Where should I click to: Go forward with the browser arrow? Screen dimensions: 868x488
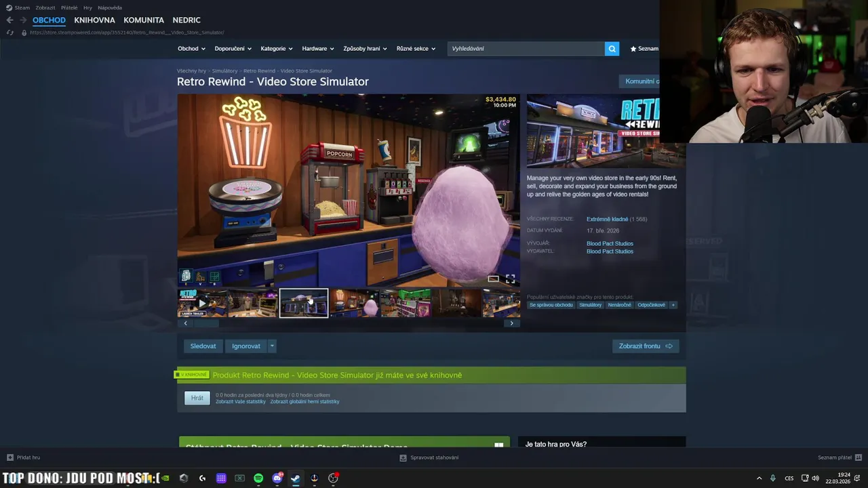[23, 20]
